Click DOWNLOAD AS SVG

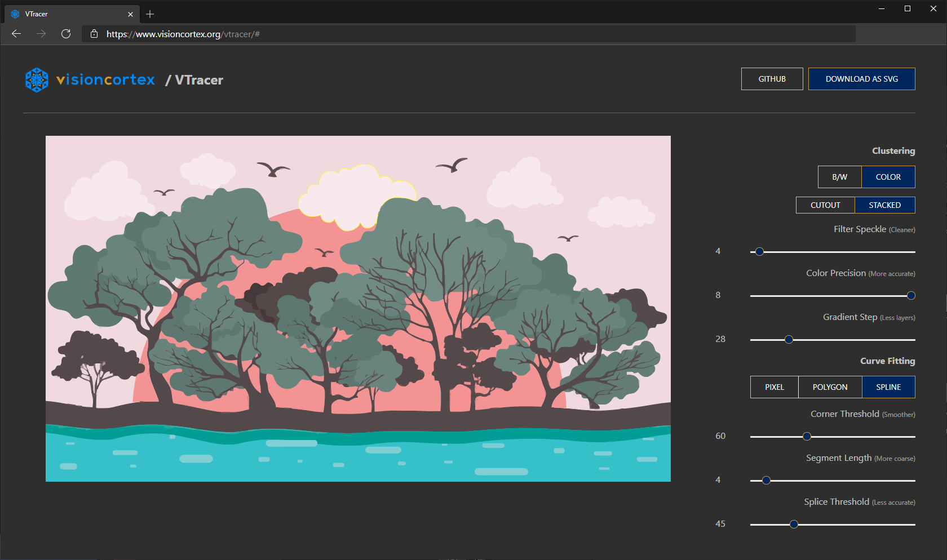coord(861,79)
